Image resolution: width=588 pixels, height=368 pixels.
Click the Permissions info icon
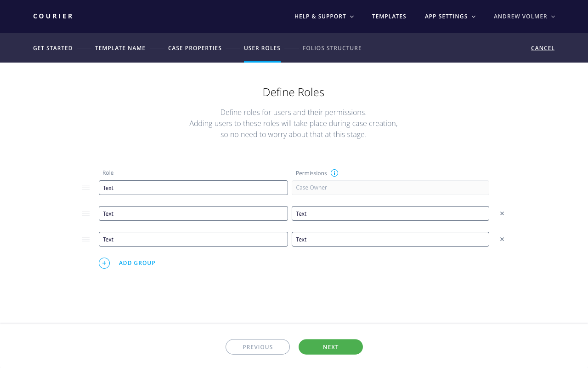pyautogui.click(x=334, y=173)
